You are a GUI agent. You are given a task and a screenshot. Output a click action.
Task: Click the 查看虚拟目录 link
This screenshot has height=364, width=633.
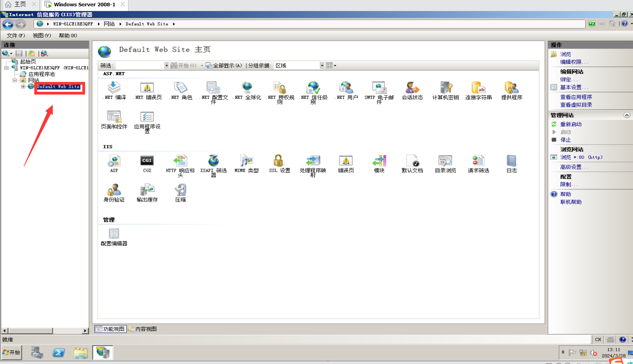point(576,105)
